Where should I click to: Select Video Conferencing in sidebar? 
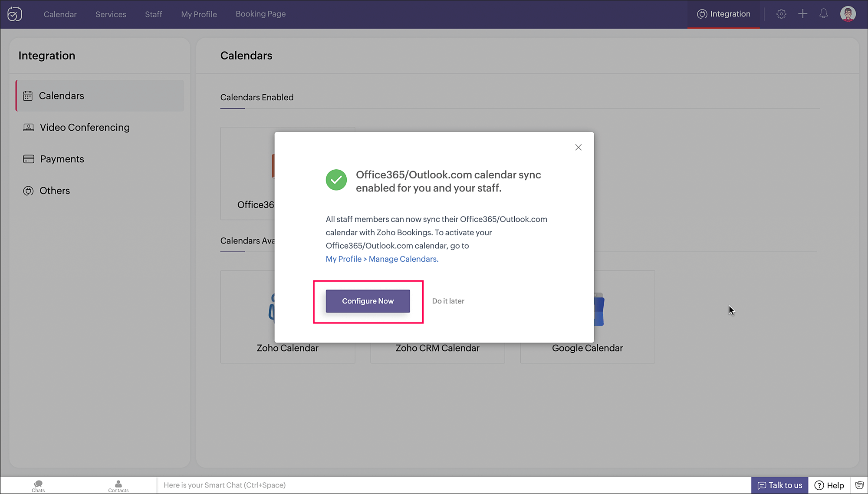tap(85, 127)
